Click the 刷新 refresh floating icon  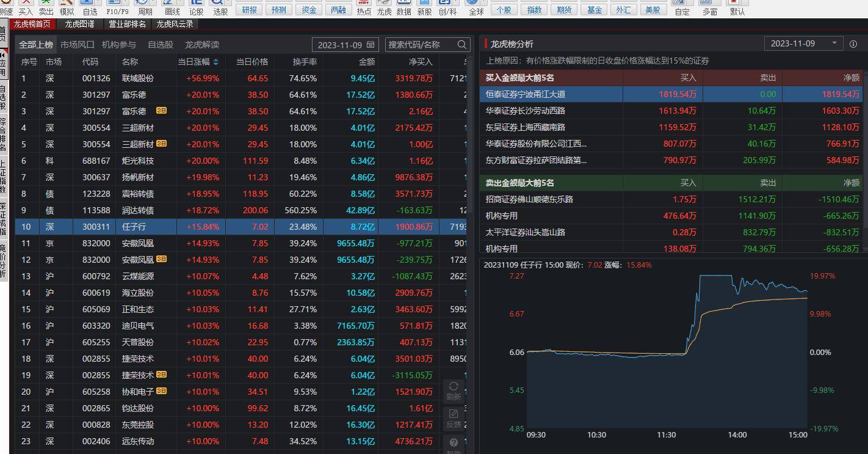[454, 391]
